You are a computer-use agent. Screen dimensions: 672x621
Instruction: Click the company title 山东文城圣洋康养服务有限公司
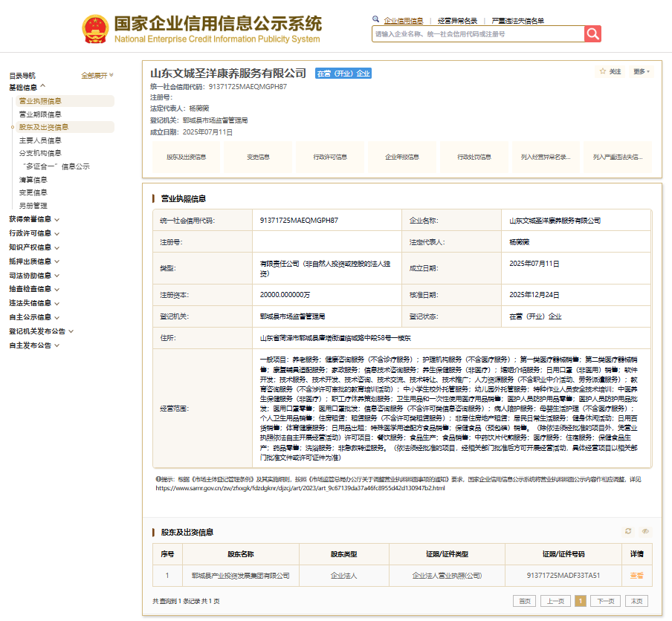tap(228, 74)
